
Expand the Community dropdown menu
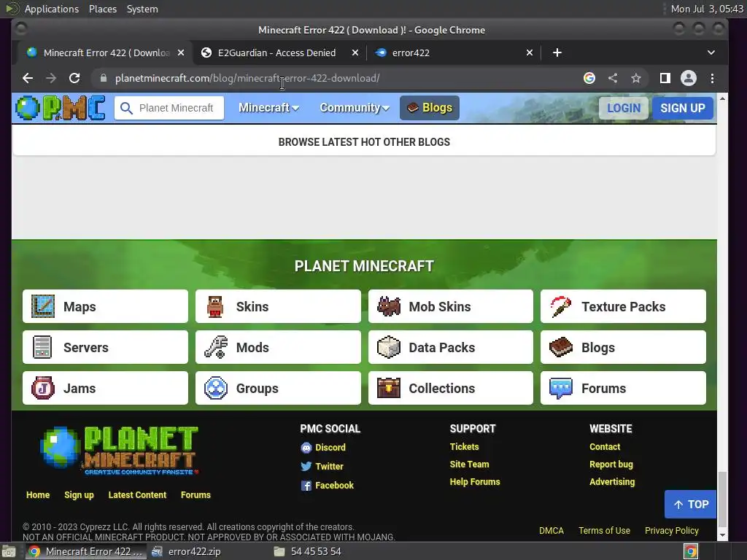[x=355, y=108]
